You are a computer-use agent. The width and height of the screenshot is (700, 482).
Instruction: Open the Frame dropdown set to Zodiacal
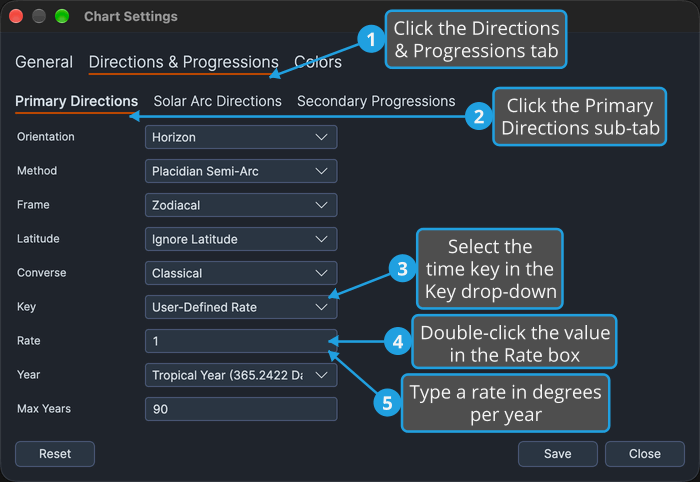(241, 205)
